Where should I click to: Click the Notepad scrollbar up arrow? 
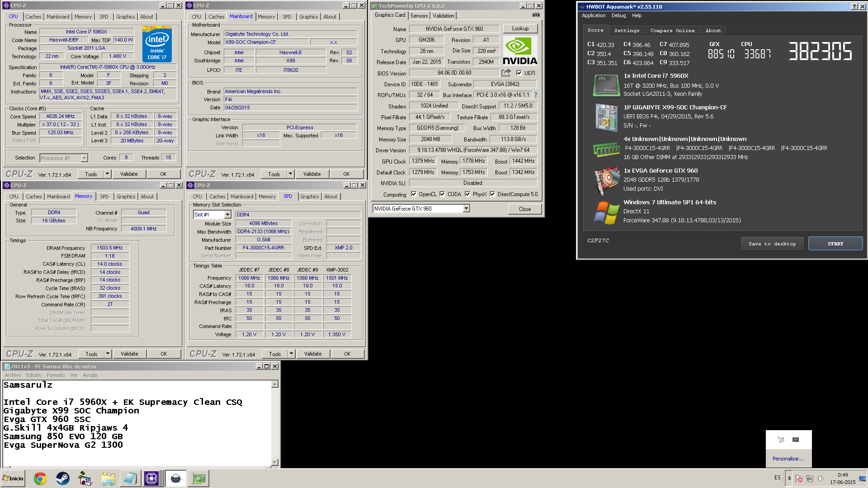point(274,384)
